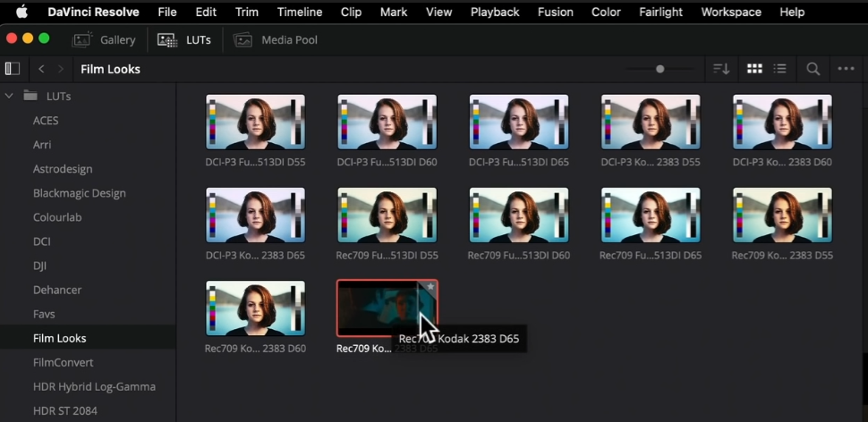Select the DJI folder
The width and height of the screenshot is (868, 422).
(40, 266)
